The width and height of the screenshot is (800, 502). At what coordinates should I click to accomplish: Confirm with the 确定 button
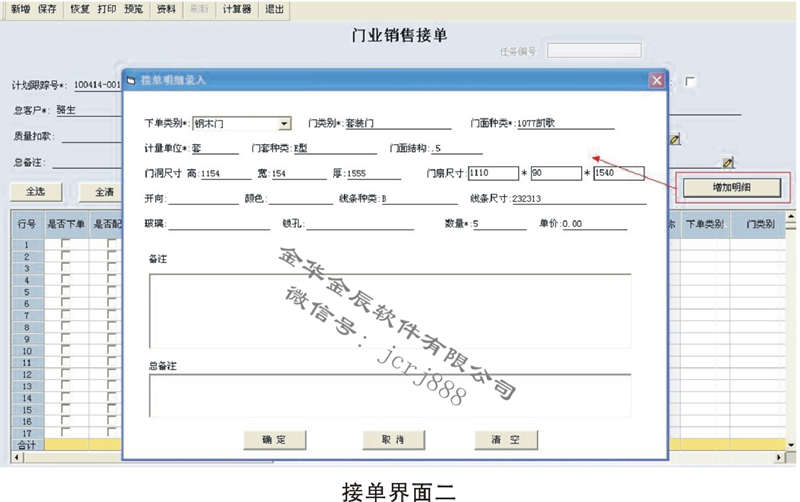[x=274, y=440]
